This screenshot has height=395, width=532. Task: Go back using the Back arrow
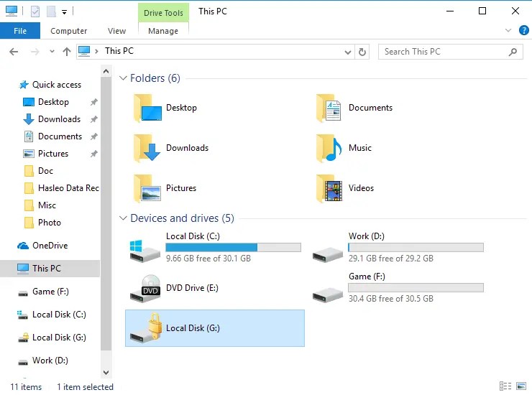click(14, 52)
